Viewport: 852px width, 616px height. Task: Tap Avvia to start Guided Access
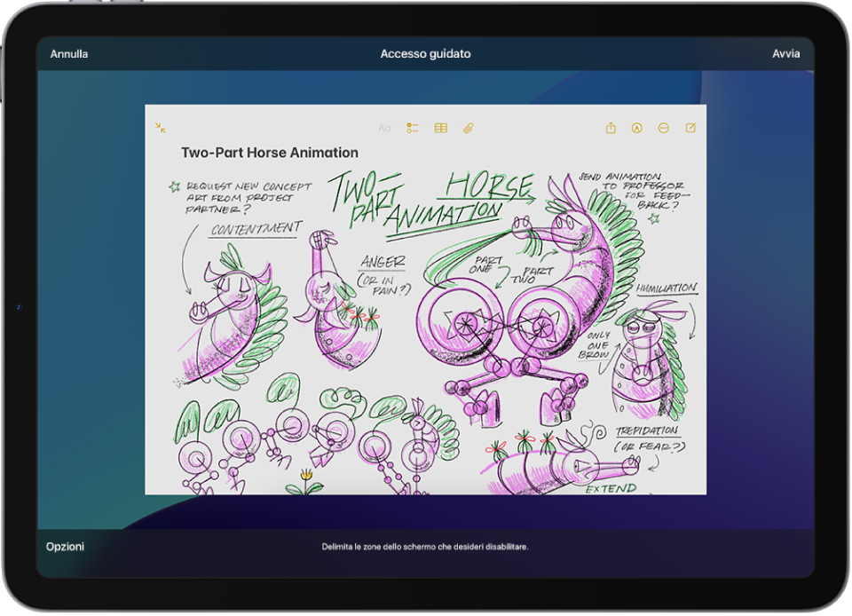785,54
